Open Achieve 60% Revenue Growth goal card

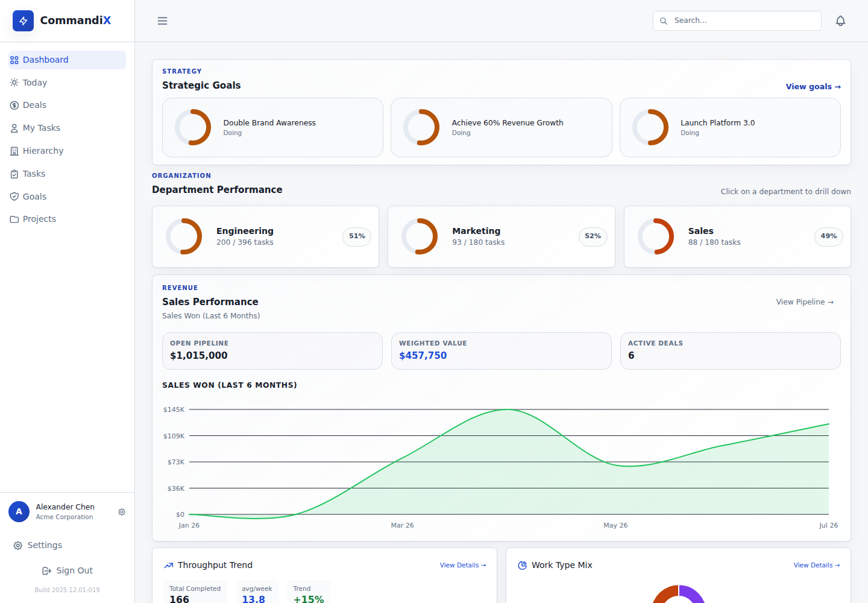click(x=502, y=128)
